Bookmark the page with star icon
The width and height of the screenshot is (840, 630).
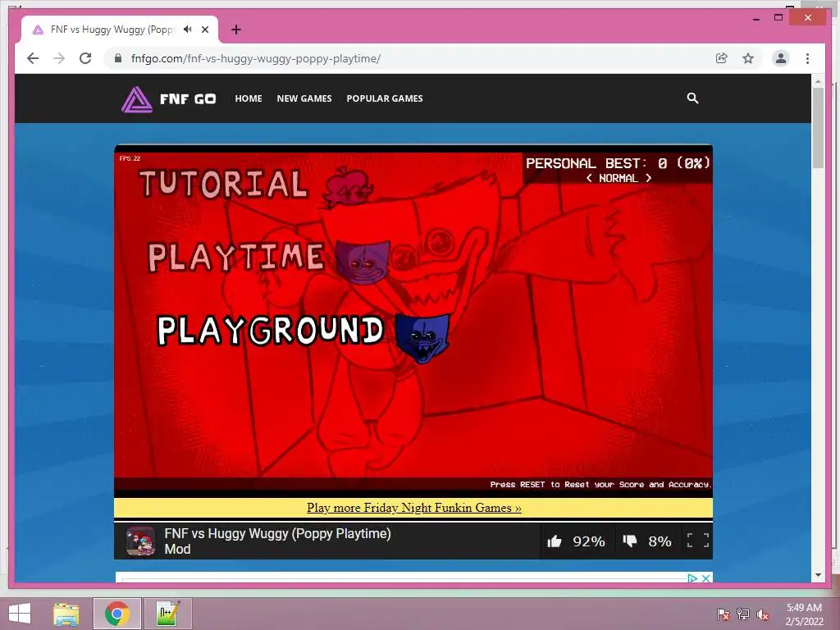point(748,58)
